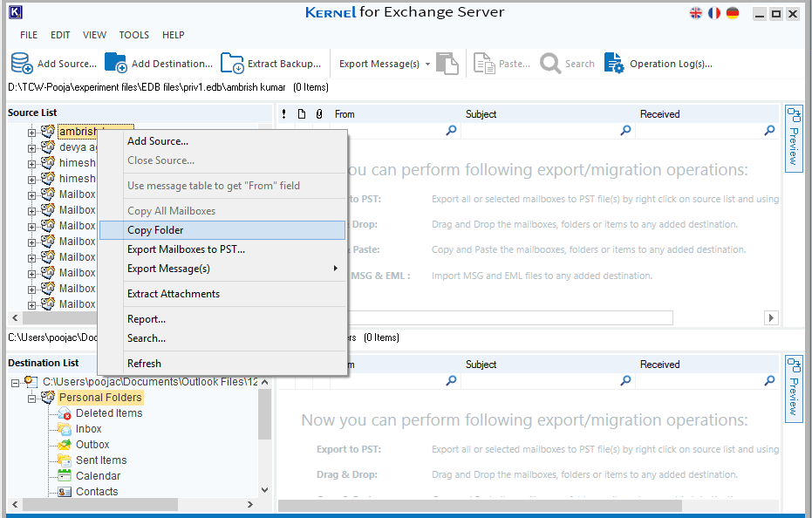Click the Add Source database icon
The height and width of the screenshot is (518, 812).
click(x=22, y=63)
